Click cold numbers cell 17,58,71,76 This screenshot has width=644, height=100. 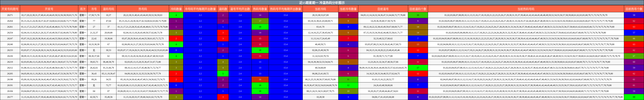click(x=94, y=15)
